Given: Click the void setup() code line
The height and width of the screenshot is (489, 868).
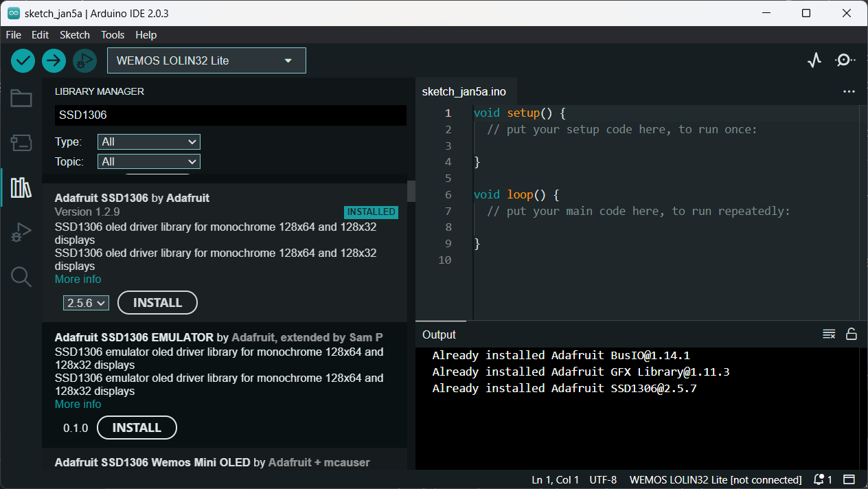Looking at the screenshot, I should pyautogui.click(x=519, y=113).
